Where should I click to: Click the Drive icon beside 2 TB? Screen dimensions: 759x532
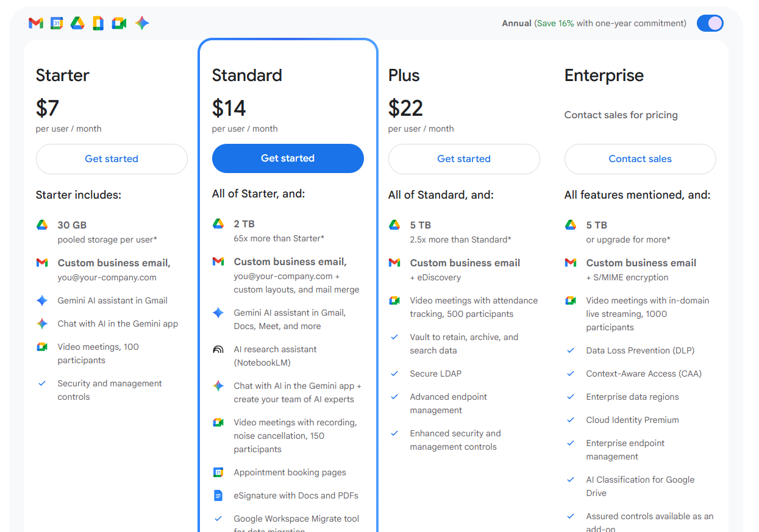coord(218,224)
